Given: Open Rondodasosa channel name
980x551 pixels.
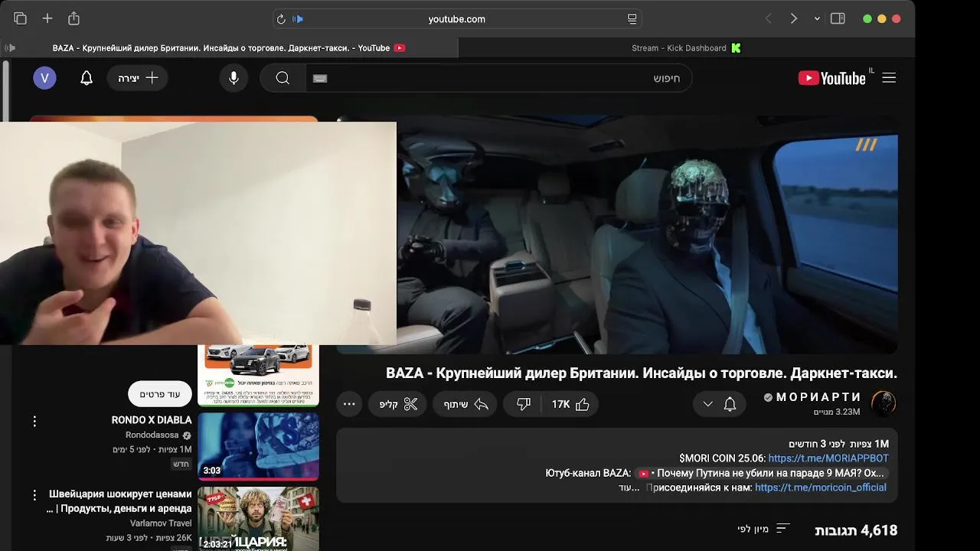Looking at the screenshot, I should click(x=153, y=435).
